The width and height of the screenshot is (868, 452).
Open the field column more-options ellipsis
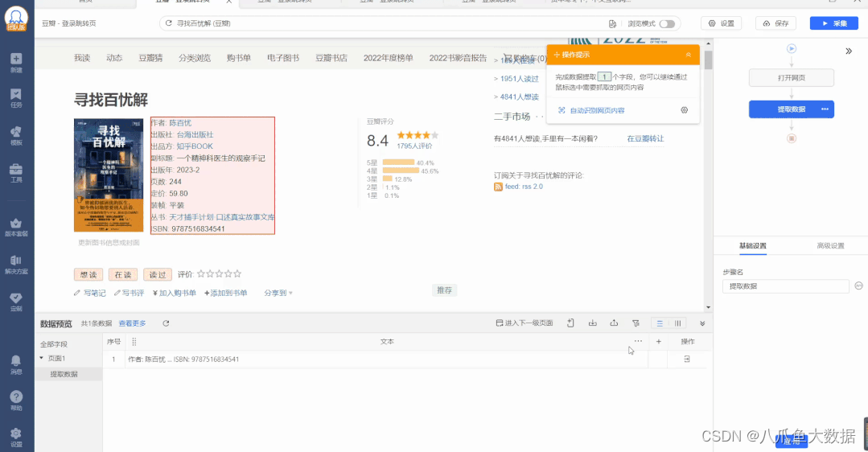638,341
